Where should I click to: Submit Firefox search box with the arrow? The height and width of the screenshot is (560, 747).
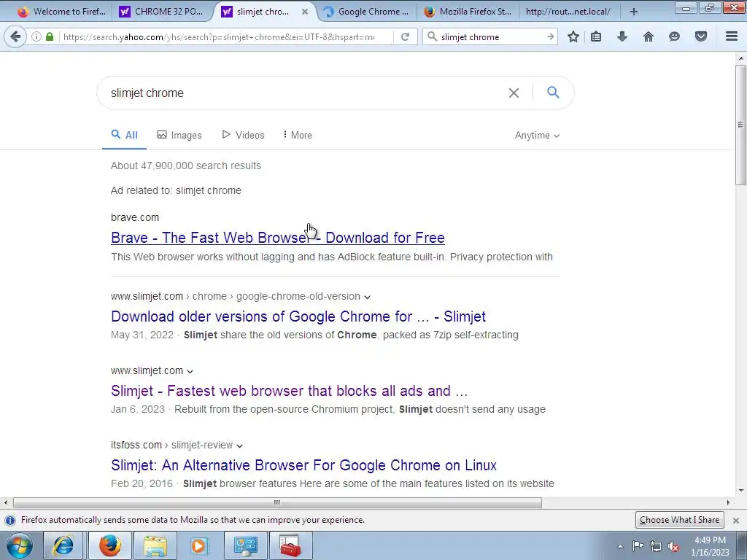point(550,36)
